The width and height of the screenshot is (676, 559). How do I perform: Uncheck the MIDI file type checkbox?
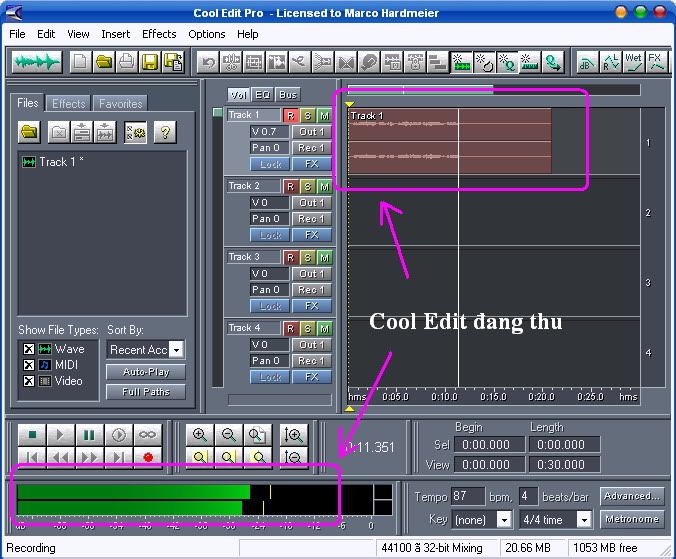click(x=28, y=365)
